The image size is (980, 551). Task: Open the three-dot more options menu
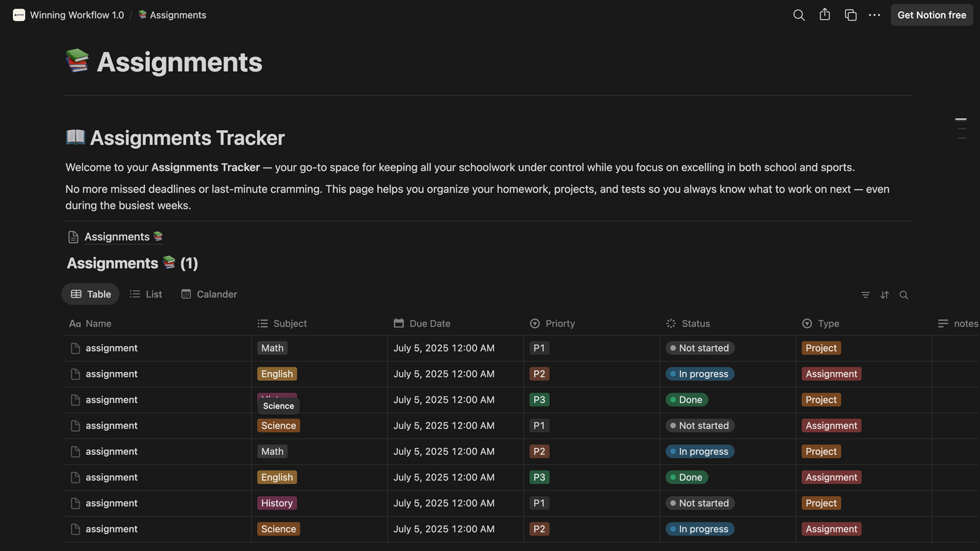875,15
